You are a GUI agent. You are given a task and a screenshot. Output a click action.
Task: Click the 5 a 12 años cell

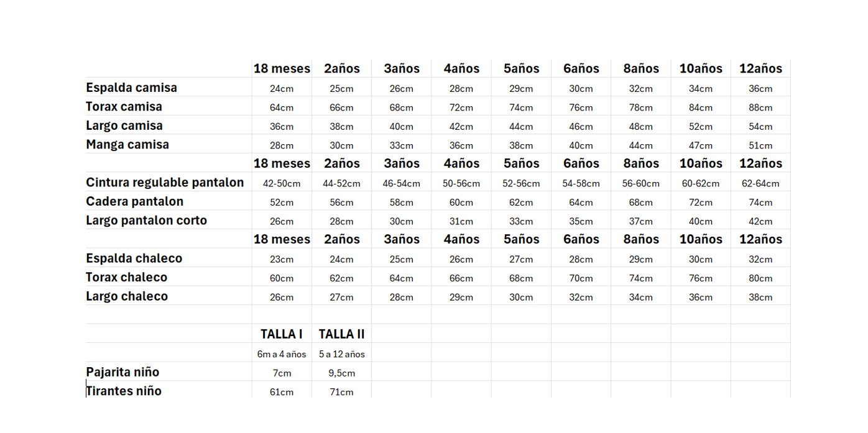[x=341, y=354]
